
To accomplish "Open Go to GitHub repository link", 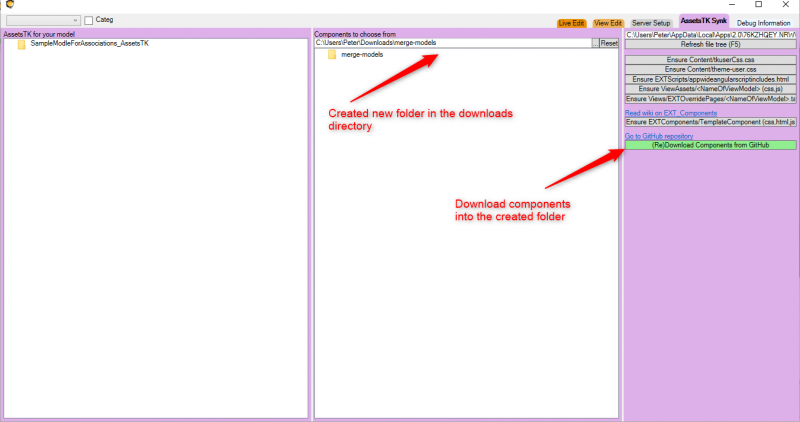I will pyautogui.click(x=659, y=136).
